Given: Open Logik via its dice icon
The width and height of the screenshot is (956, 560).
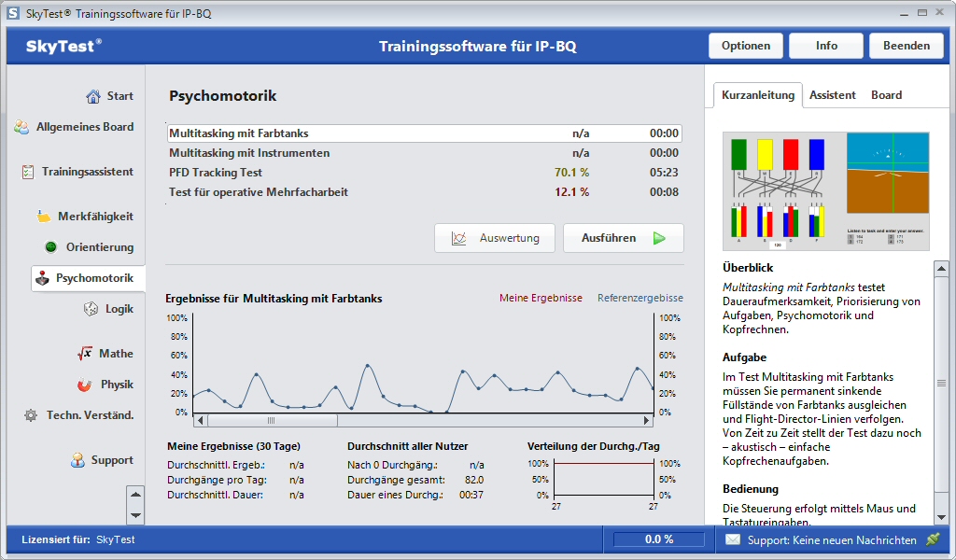Looking at the screenshot, I should pyautogui.click(x=91, y=309).
